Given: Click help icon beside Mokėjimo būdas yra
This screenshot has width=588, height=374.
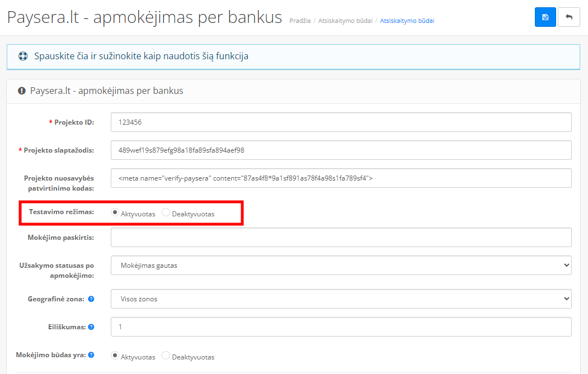Looking at the screenshot, I should point(91,355).
